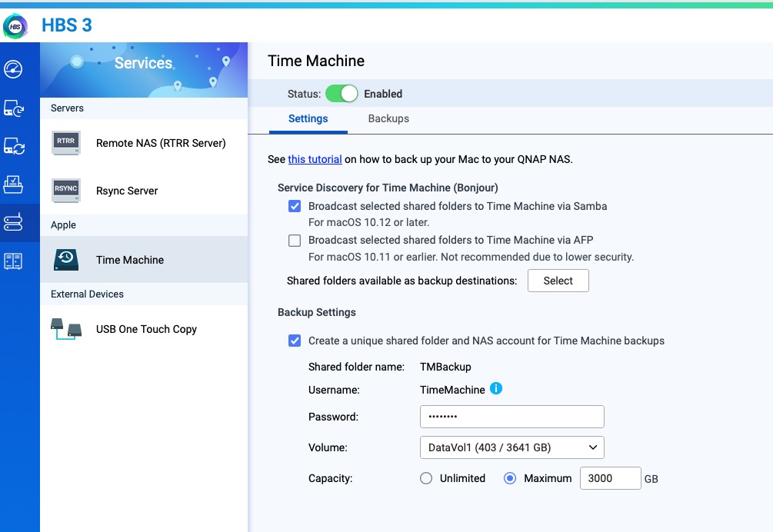
Task: Click the Rsync server icon
Action: [x=66, y=191]
